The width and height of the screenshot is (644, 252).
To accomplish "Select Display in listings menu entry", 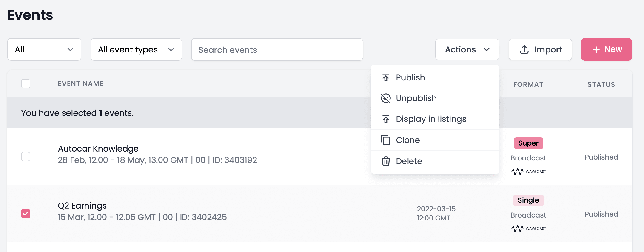I will 435,119.
